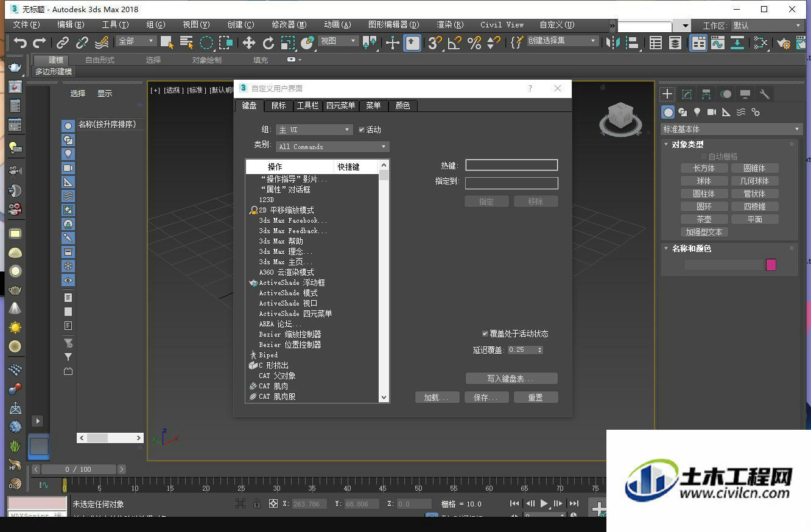Open the 自定义(U) menu
This screenshot has width=811, height=532.
[556, 25]
